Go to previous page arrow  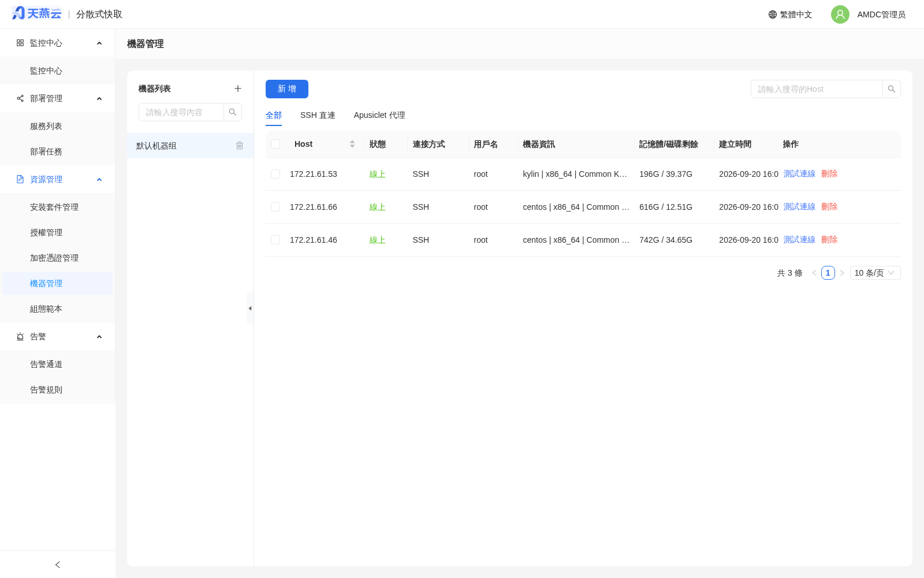[814, 273]
